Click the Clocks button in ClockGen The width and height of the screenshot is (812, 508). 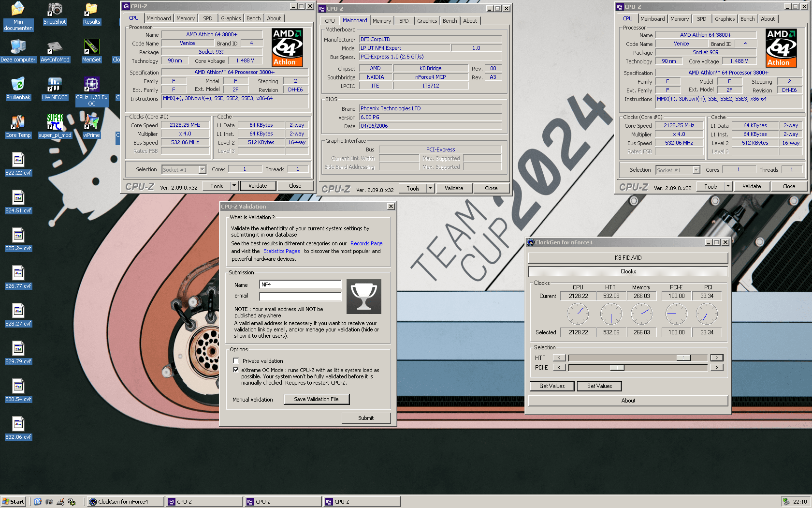628,271
